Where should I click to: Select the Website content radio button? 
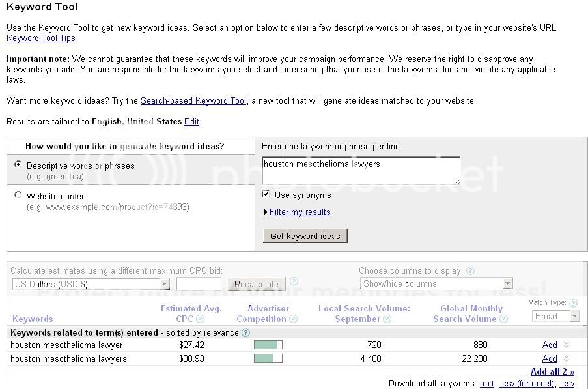18,195
